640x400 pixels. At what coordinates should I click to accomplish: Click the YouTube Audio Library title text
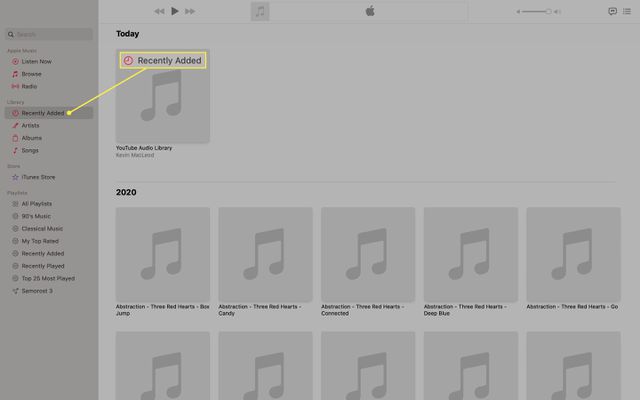144,148
